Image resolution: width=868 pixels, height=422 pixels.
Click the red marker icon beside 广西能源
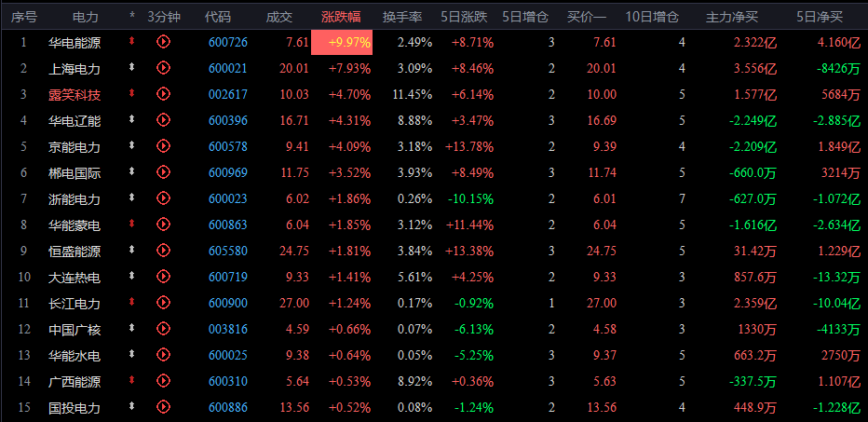131,380
